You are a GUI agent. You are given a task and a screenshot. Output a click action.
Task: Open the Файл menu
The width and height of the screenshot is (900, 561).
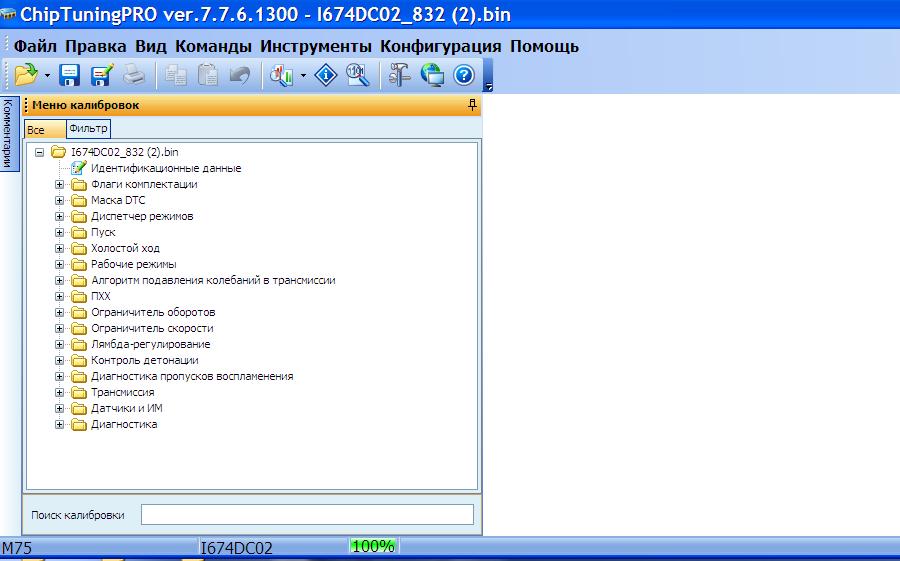pos(35,46)
